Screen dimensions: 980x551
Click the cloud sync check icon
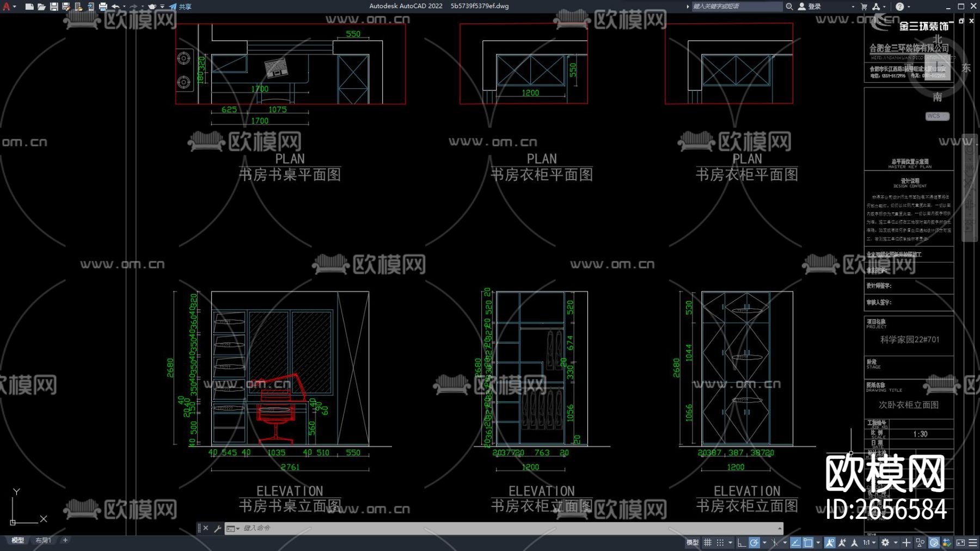[947, 542]
